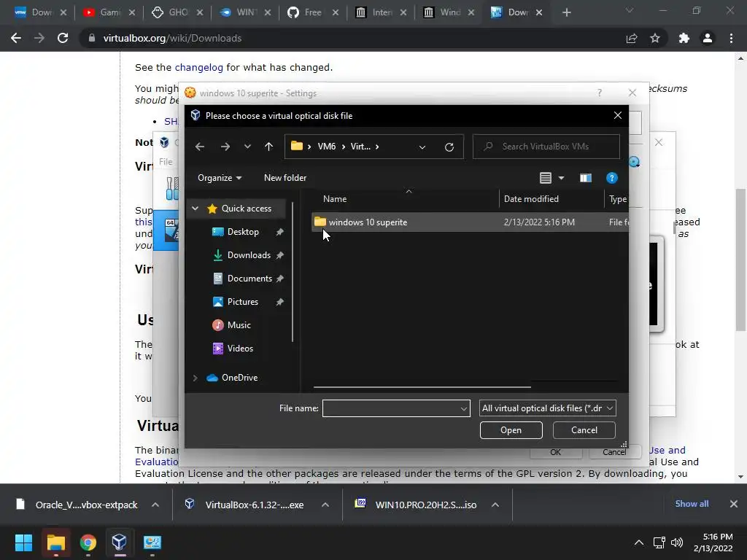Select OneDrive in sidebar
Screen dimensions: 747x560
239,378
